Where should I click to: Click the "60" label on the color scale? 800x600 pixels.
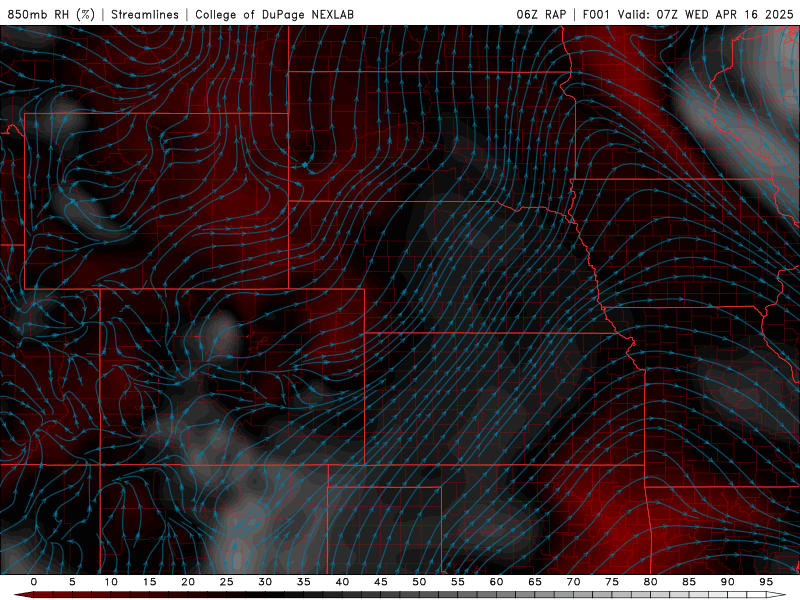[496, 582]
